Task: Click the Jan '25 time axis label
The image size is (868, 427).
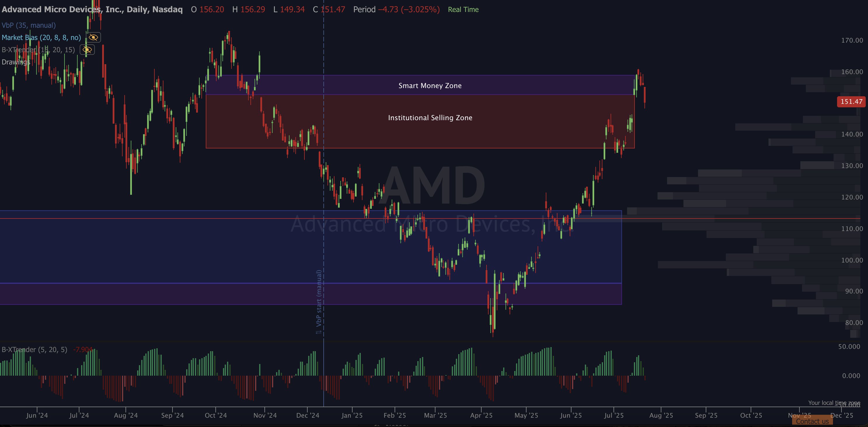Action: pos(352,415)
